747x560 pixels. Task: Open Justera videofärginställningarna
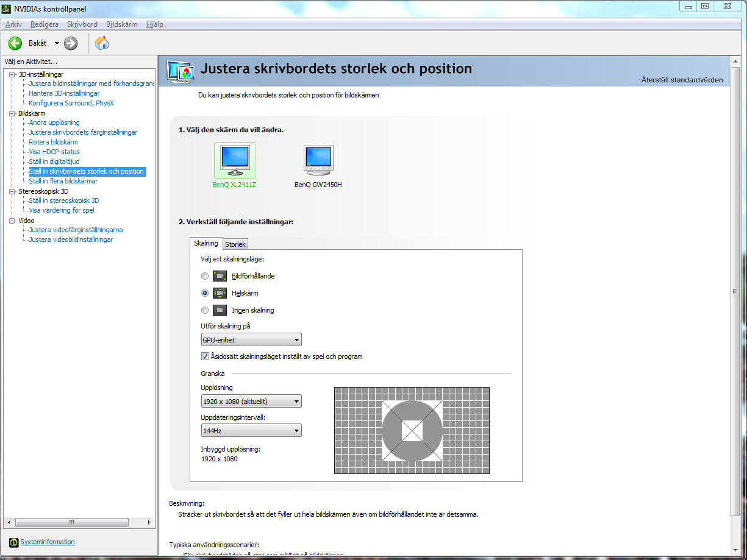pos(76,230)
